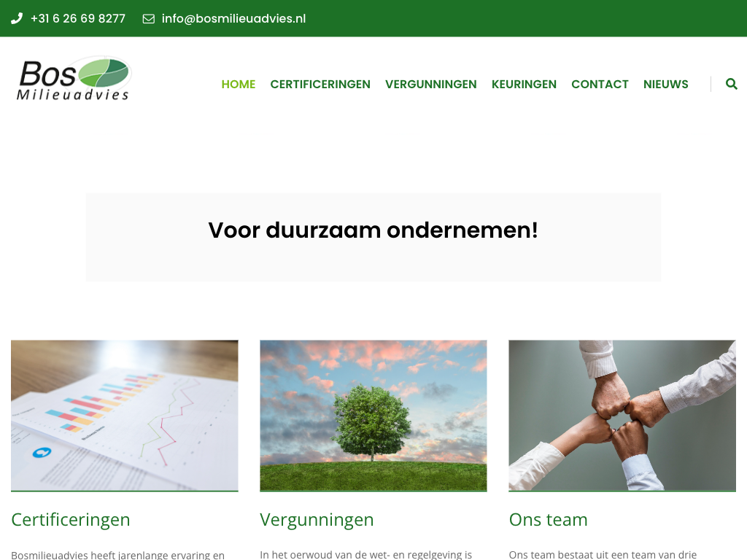Open info@bosmilieuadvies.nl email link

[233, 18]
